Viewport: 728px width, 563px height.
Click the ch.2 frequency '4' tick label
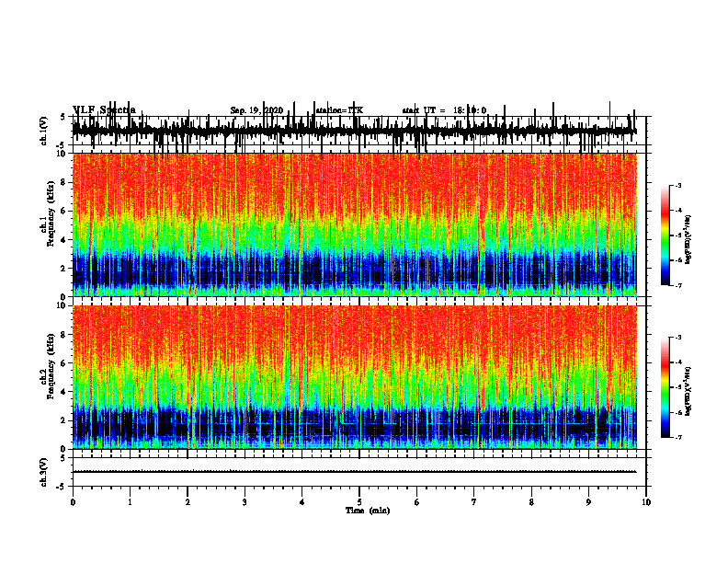click(63, 392)
